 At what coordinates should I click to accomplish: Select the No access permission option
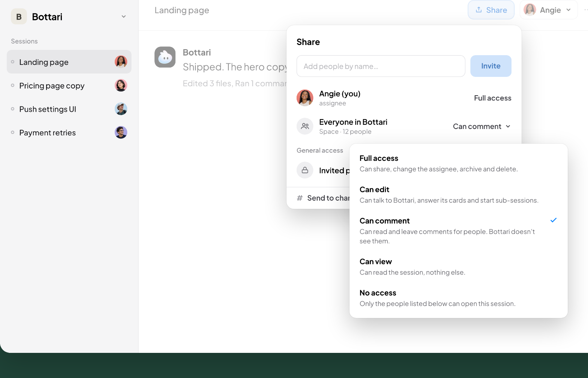pos(458,298)
